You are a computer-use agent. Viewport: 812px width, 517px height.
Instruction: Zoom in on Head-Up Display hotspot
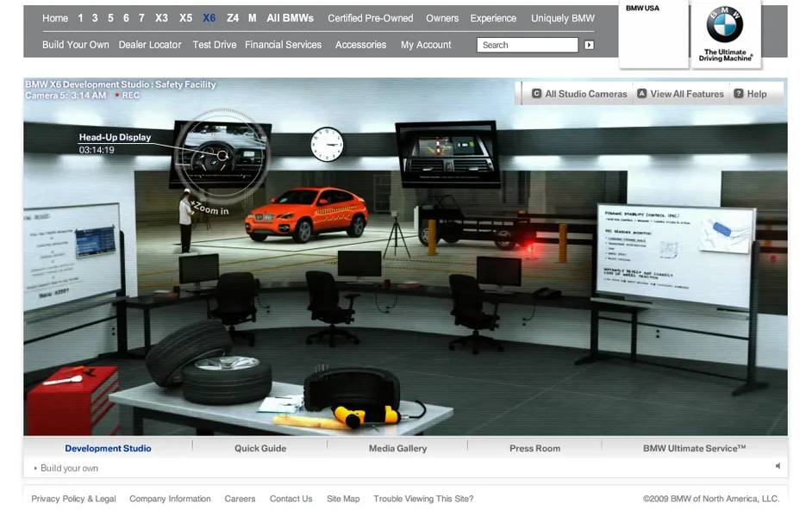[222, 155]
